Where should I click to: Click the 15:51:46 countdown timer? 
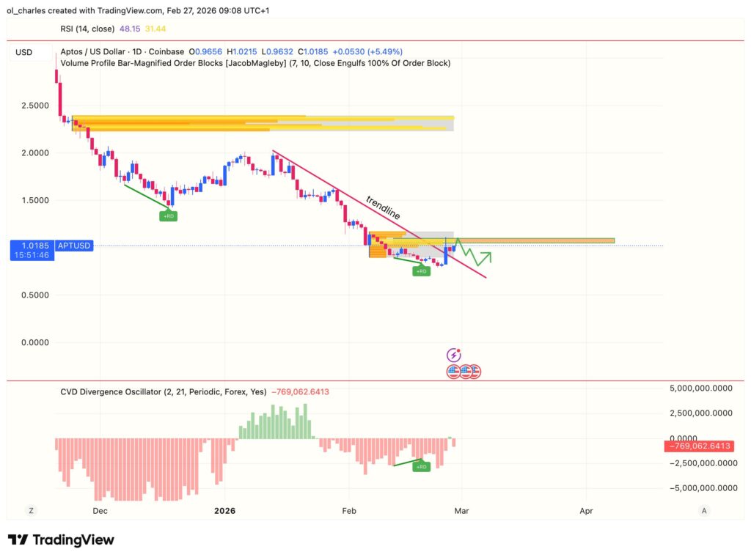[x=33, y=254]
